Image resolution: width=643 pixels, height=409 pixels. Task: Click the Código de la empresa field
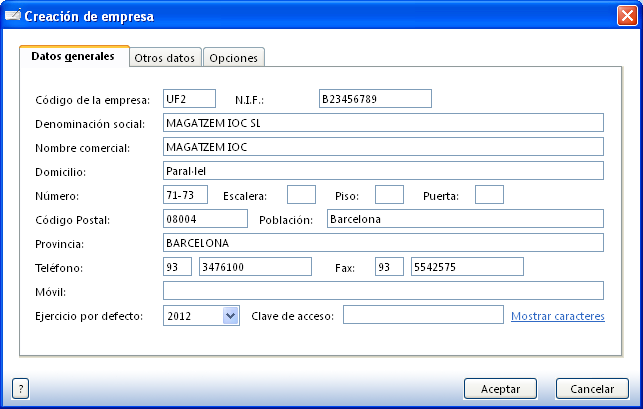click(x=188, y=98)
